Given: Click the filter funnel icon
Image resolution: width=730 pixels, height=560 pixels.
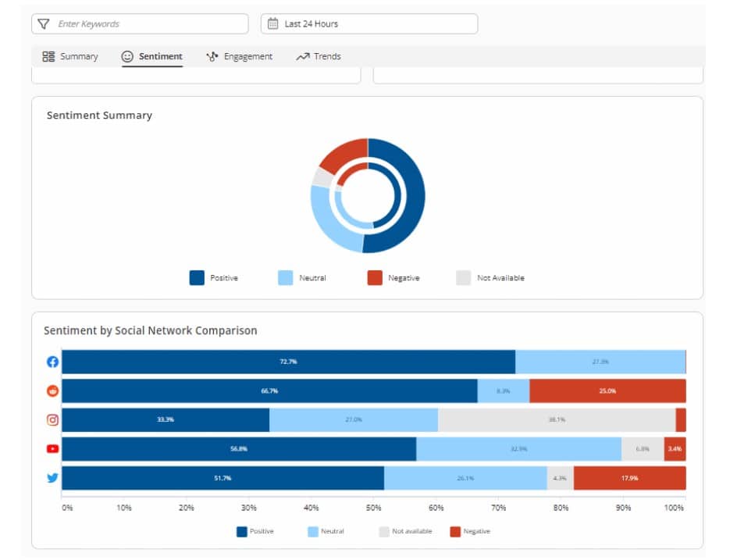Looking at the screenshot, I should click(44, 24).
